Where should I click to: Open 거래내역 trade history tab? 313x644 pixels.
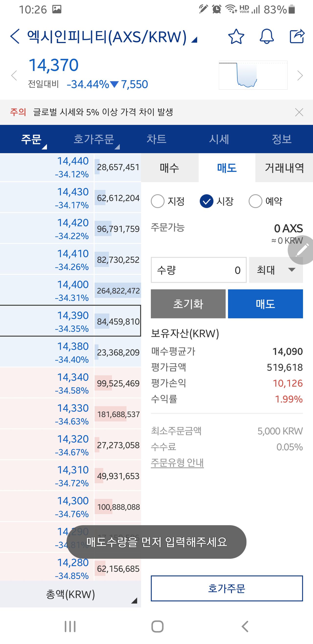(284, 168)
